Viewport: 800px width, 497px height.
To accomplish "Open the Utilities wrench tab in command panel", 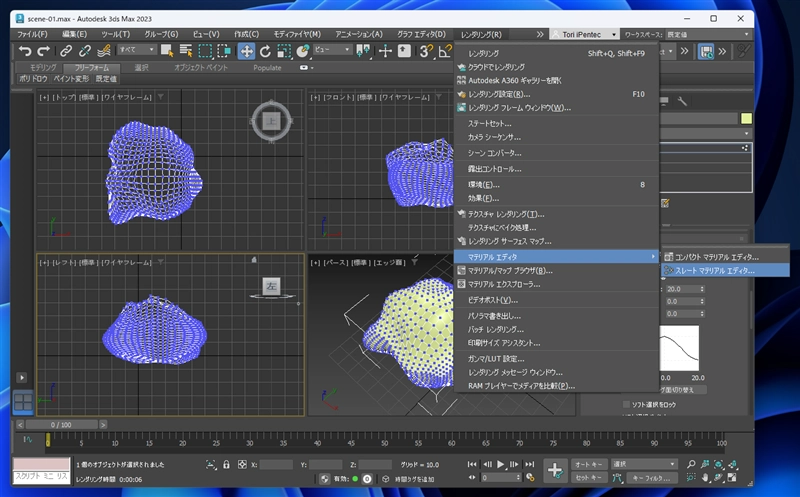I will point(682,101).
